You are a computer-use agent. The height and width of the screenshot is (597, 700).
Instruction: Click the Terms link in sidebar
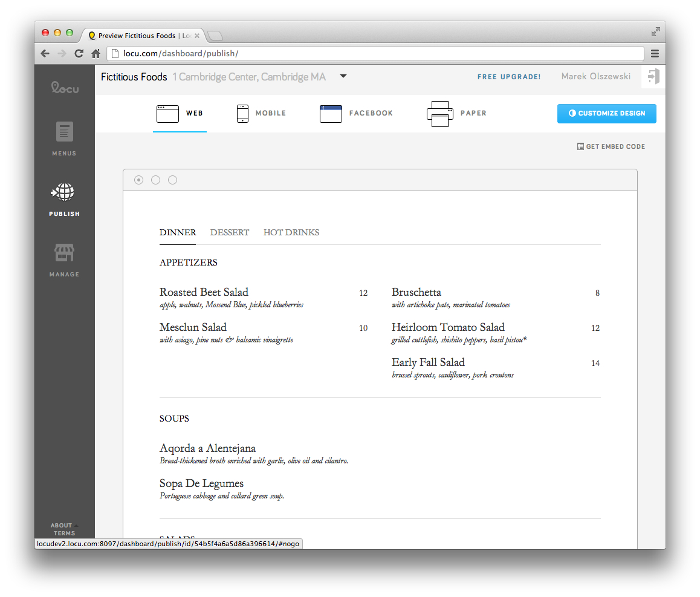point(64,533)
